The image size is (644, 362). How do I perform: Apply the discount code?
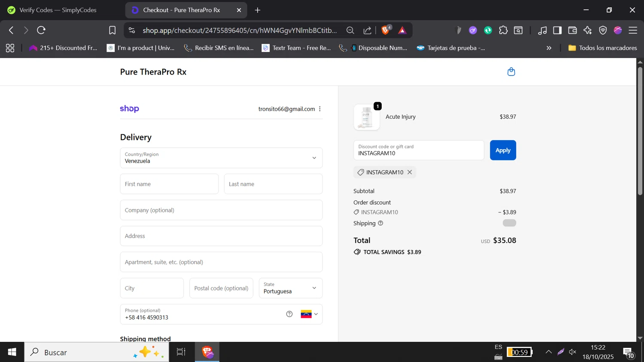503,150
